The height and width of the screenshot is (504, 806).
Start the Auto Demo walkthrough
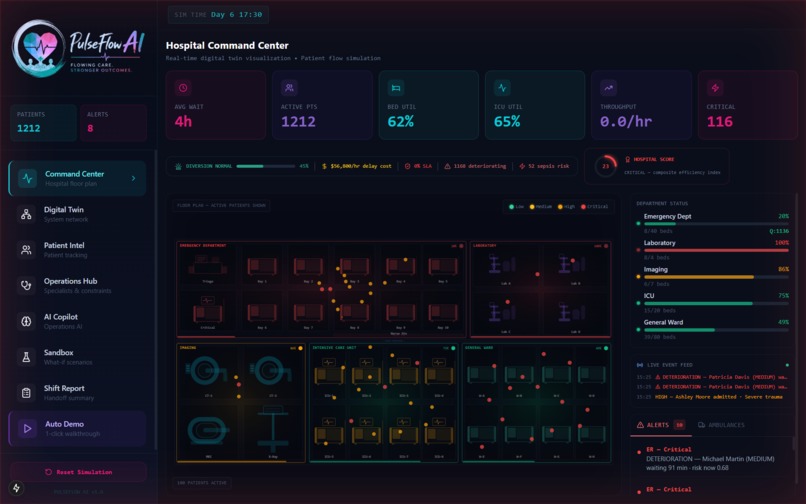[x=78, y=428]
